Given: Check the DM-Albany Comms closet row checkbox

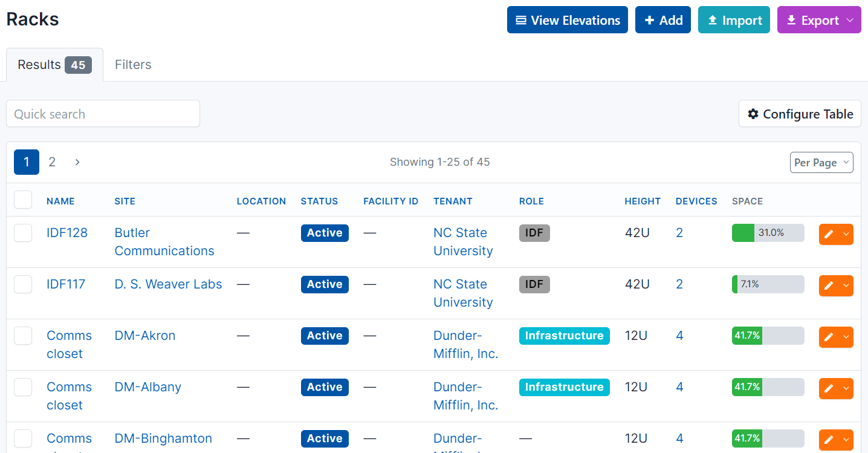Looking at the screenshot, I should tap(22, 387).
